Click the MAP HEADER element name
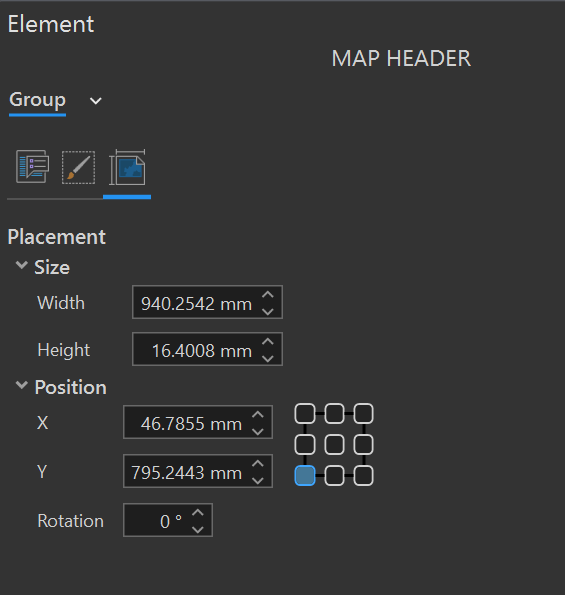 tap(401, 58)
